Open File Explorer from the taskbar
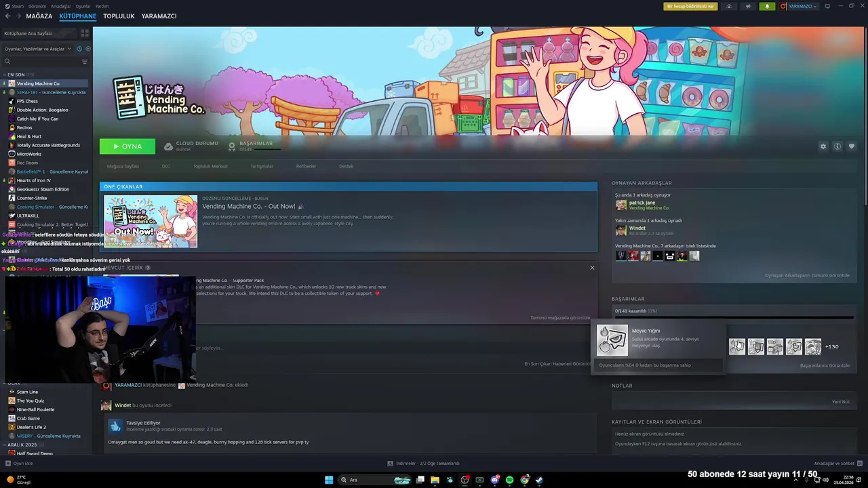The height and width of the screenshot is (488, 868). click(435, 480)
